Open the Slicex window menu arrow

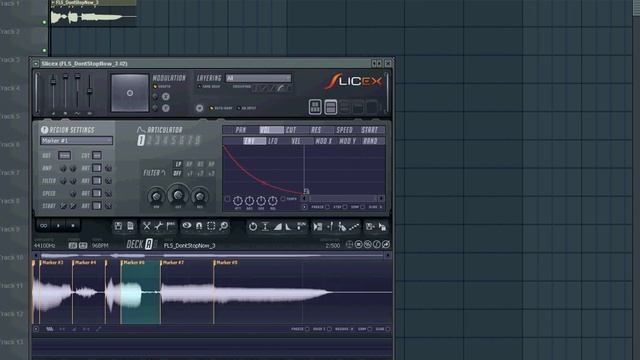tap(36, 64)
